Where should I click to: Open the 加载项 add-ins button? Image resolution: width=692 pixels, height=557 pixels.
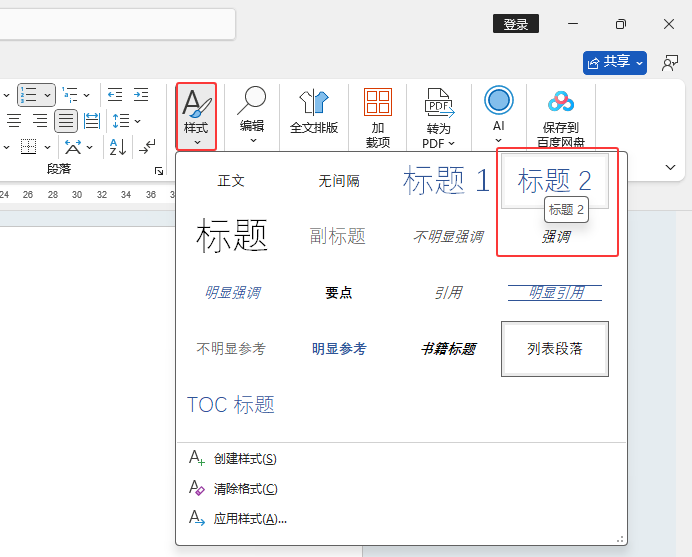point(378,117)
